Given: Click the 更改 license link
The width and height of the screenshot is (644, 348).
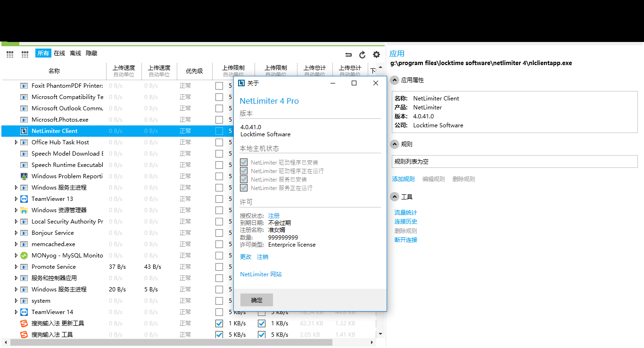Looking at the screenshot, I should pyautogui.click(x=246, y=257).
